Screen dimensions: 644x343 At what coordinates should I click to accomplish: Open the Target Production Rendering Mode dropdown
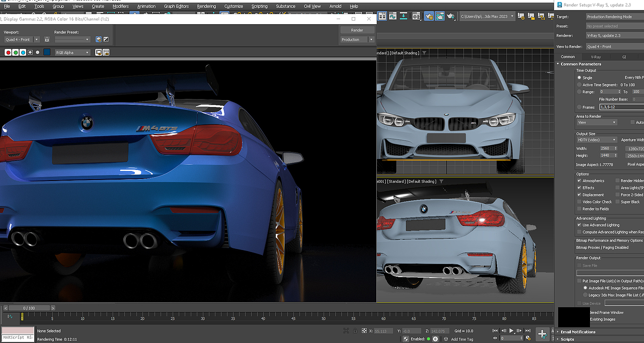[x=615, y=17]
